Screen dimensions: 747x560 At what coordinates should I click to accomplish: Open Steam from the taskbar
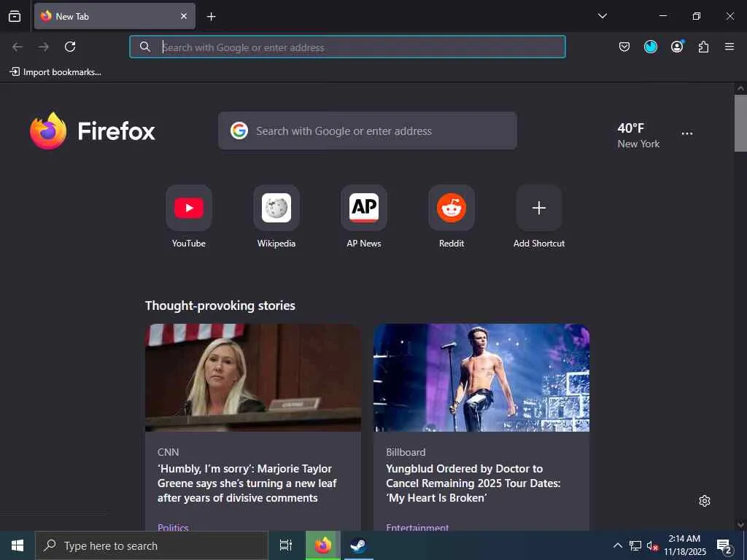358,545
